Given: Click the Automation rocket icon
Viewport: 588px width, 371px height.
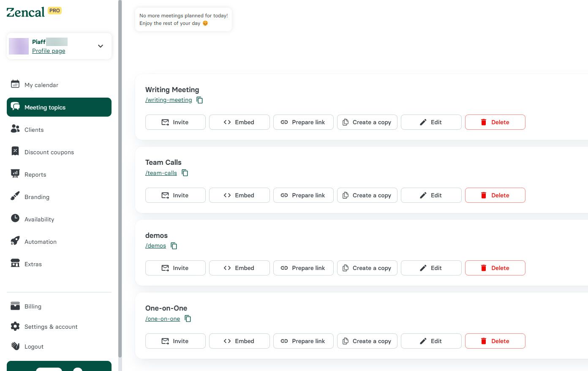Looking at the screenshot, I should click(x=15, y=241).
